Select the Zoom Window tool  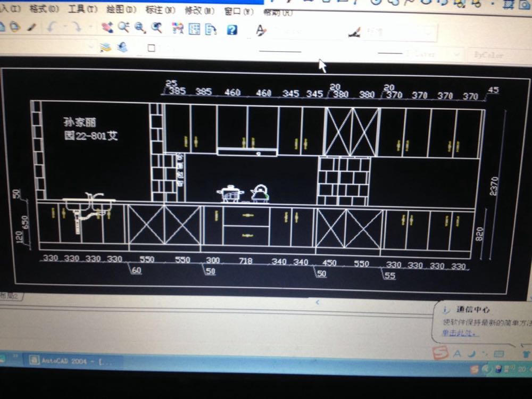[140, 28]
